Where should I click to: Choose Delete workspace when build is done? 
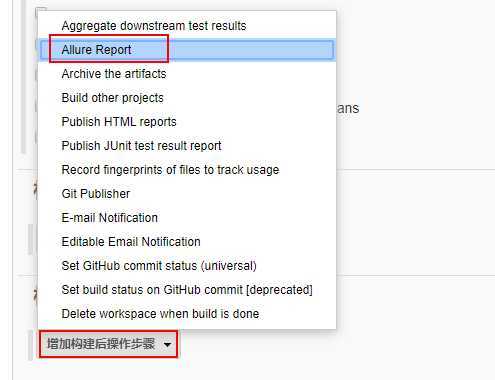click(x=187, y=314)
